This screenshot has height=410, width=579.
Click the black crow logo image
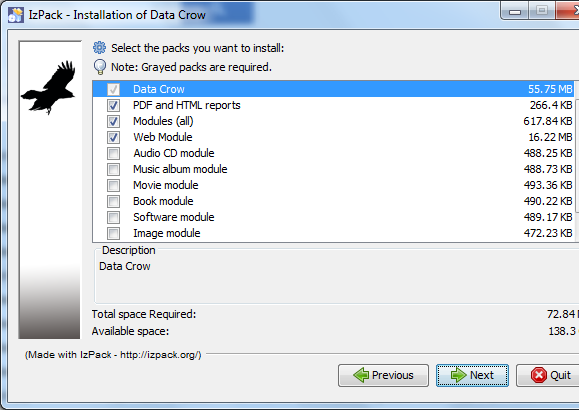[x=49, y=88]
